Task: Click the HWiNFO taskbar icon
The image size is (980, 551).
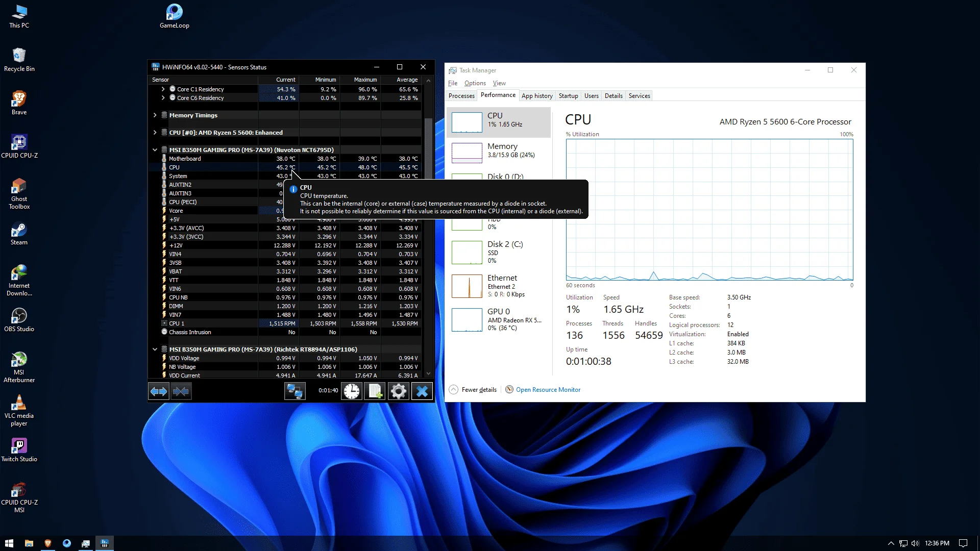Action: [x=105, y=543]
